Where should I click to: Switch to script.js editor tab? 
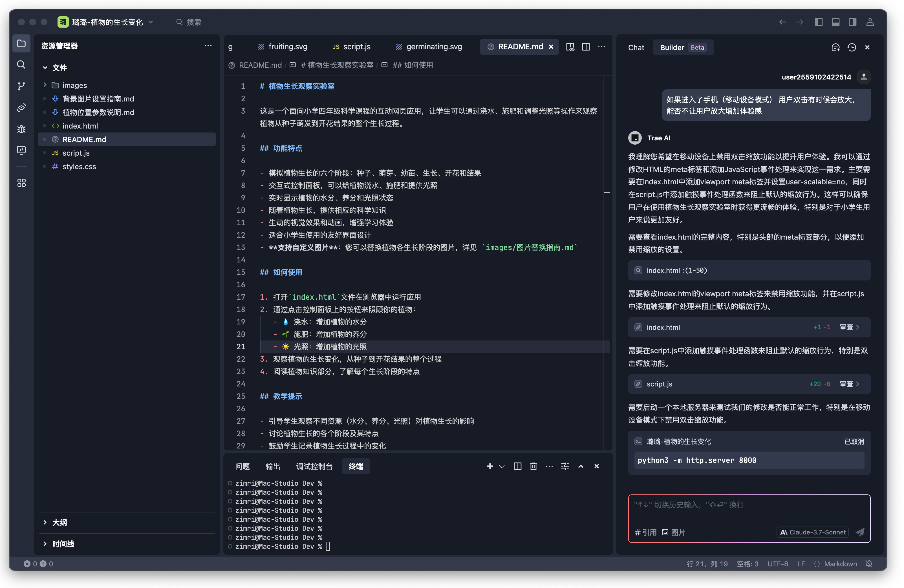point(351,47)
